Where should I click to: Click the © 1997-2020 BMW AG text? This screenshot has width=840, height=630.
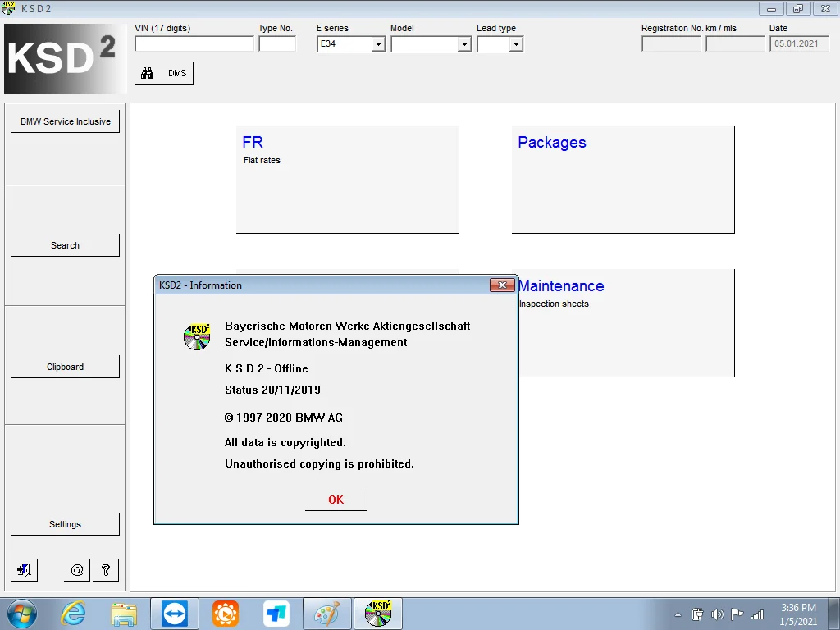pos(283,418)
